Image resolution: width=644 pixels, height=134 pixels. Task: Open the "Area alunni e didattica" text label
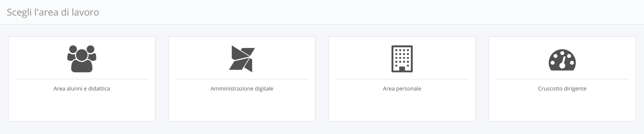[82, 88]
